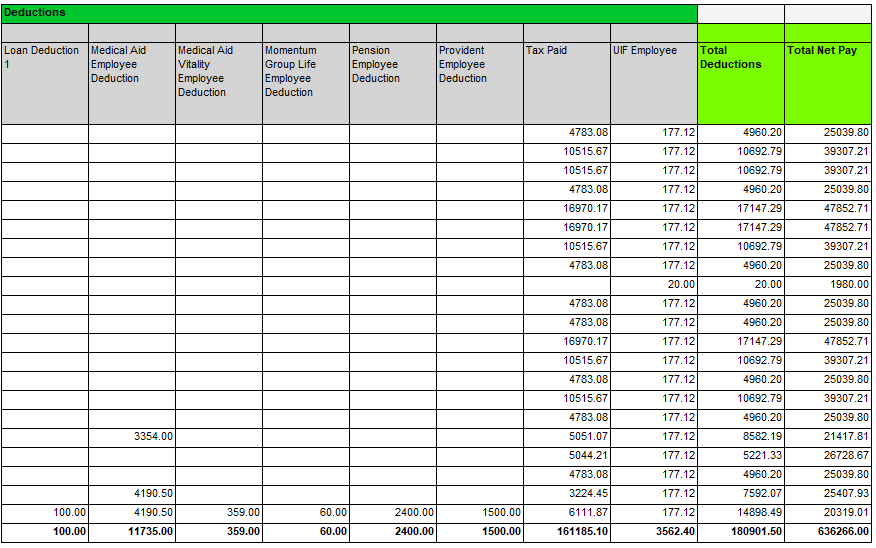Select the net pay cell showing 1980.00
Viewport: 876px width, 548px height.
click(x=827, y=285)
